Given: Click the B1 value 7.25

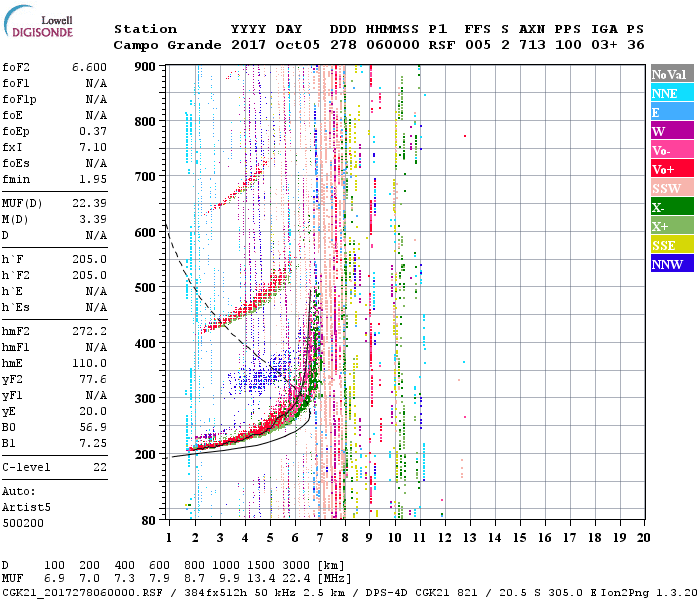Looking at the screenshot, I should (x=93, y=443).
